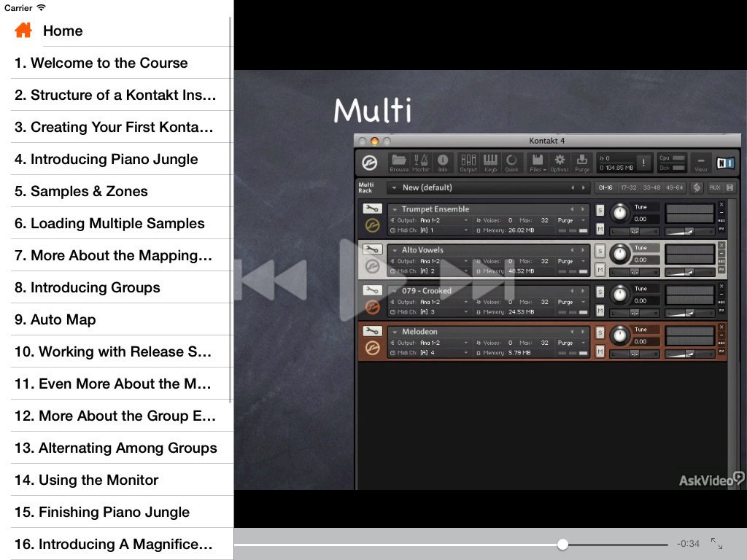Open Melodeon Midi Ch dropdown

click(429, 353)
